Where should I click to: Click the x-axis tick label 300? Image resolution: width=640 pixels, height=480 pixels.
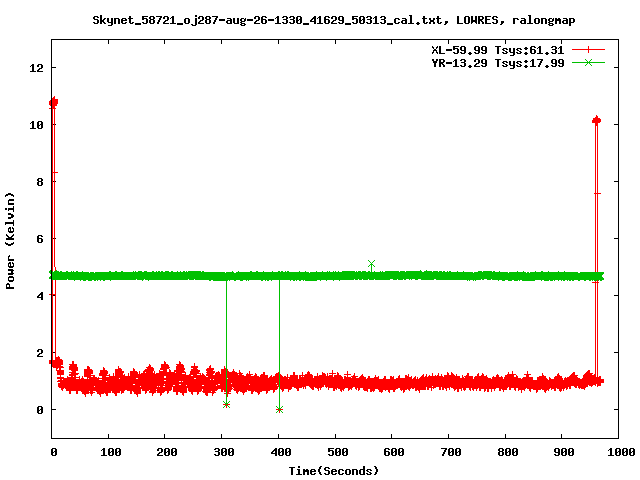tap(223, 452)
